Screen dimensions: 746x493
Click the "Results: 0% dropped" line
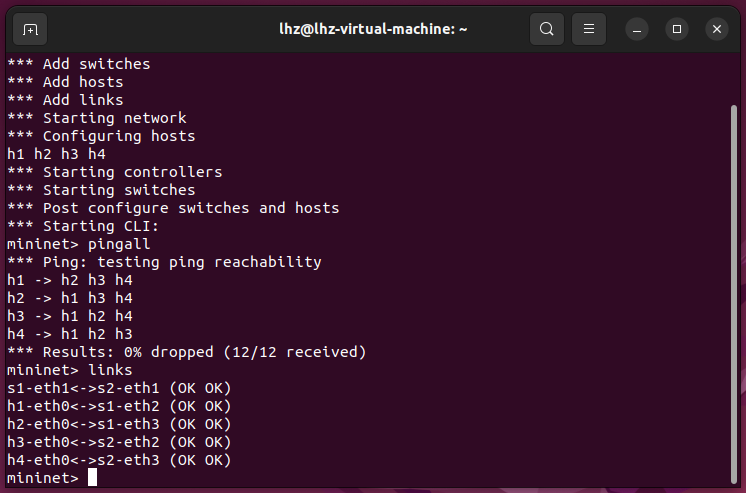coord(186,352)
